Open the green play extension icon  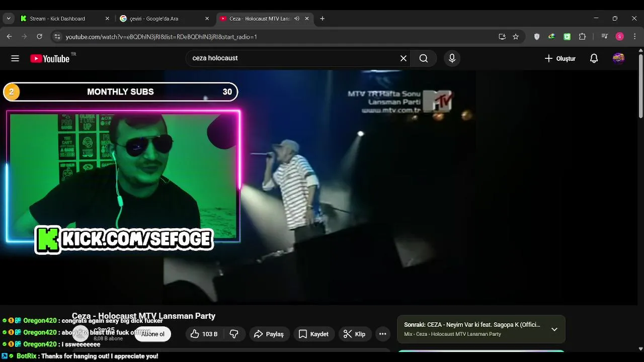pos(567,37)
